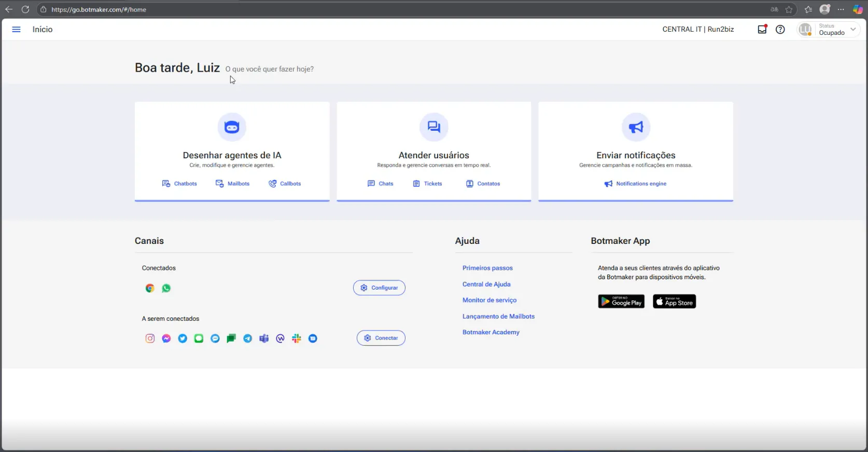This screenshot has width=868, height=452.
Task: Open the notifications inbox icon
Action: tap(762, 29)
